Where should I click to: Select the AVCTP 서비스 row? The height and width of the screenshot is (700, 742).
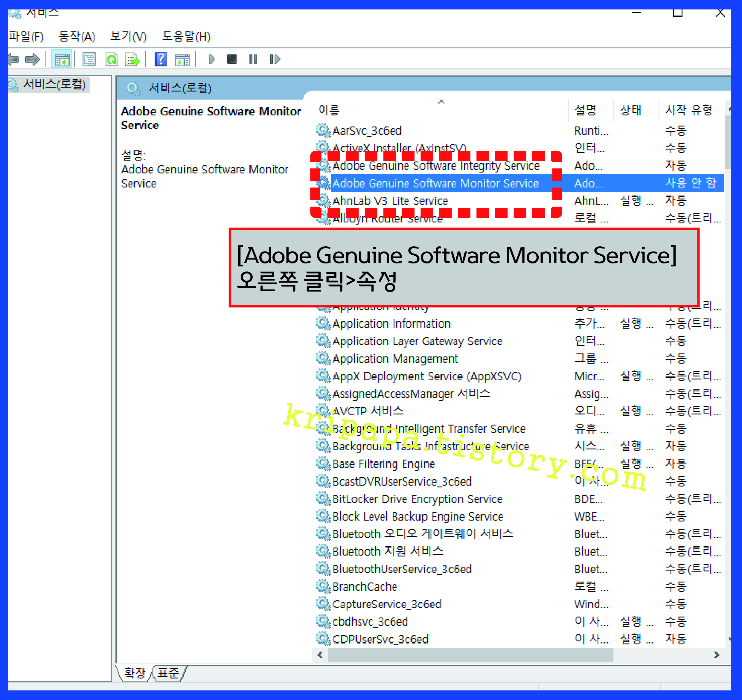point(519,411)
